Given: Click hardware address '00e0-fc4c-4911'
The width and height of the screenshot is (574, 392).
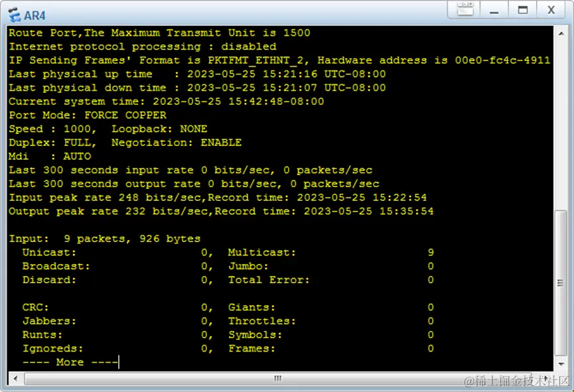Looking at the screenshot, I should pyautogui.click(x=502, y=60).
